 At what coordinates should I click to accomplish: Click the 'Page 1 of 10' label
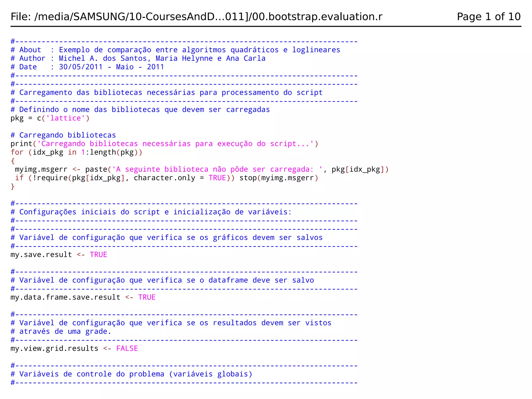pyautogui.click(x=488, y=17)
